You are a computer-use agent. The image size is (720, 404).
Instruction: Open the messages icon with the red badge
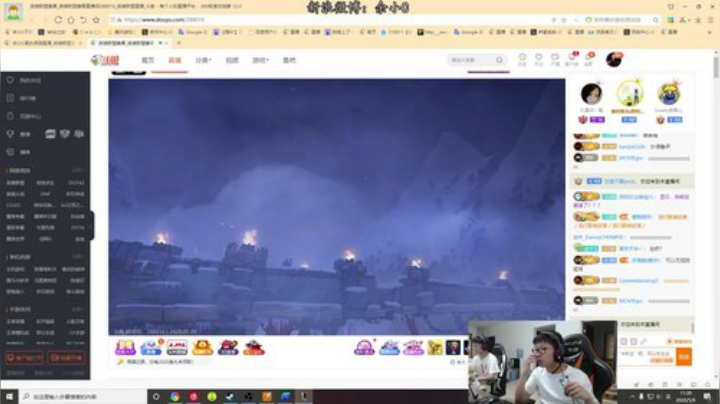pyautogui.click(x=572, y=57)
